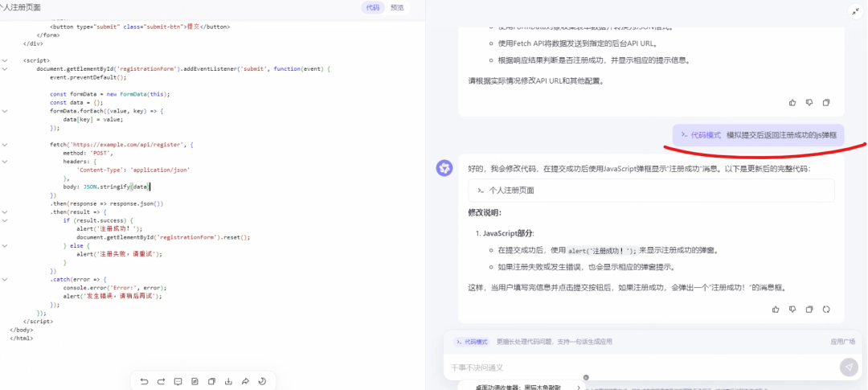This screenshot has width=868, height=390.
Task: Fold the headers object
Action: 5,162
